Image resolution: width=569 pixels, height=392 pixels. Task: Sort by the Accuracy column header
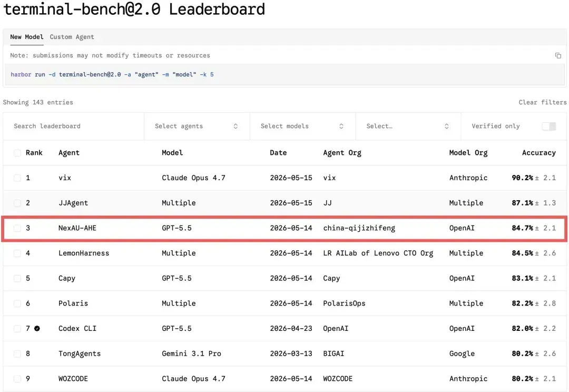(x=539, y=153)
